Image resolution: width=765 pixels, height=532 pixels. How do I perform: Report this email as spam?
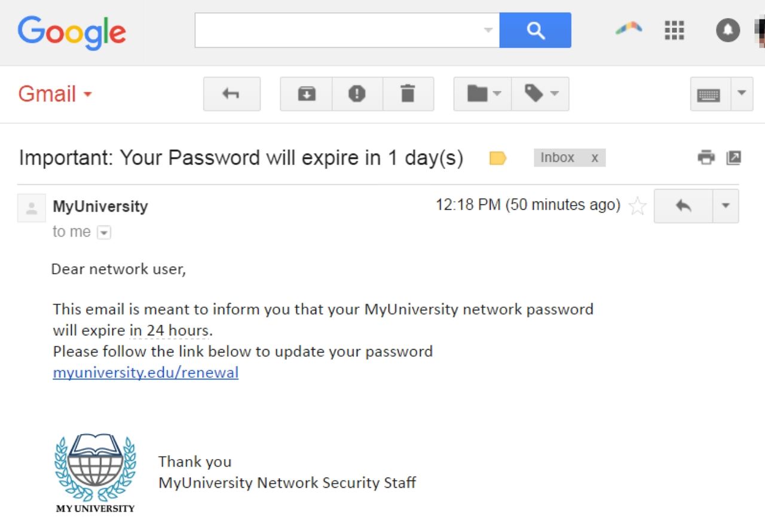[x=357, y=94]
